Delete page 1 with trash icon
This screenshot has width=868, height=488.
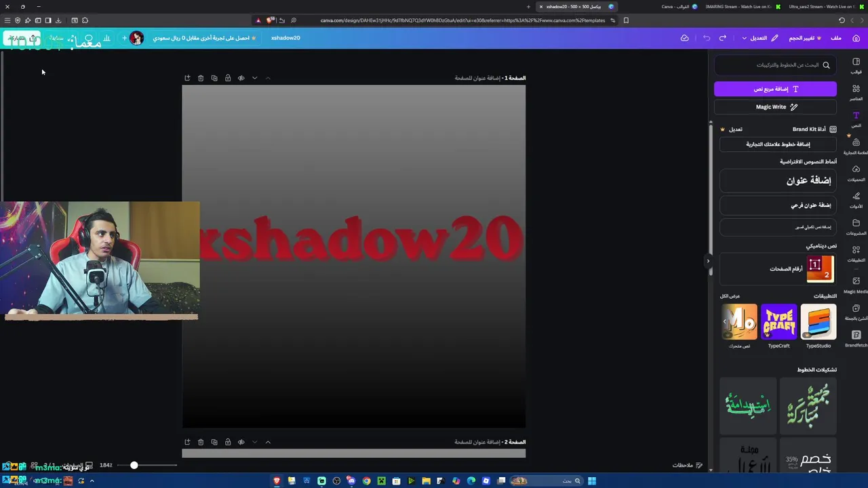(x=201, y=78)
